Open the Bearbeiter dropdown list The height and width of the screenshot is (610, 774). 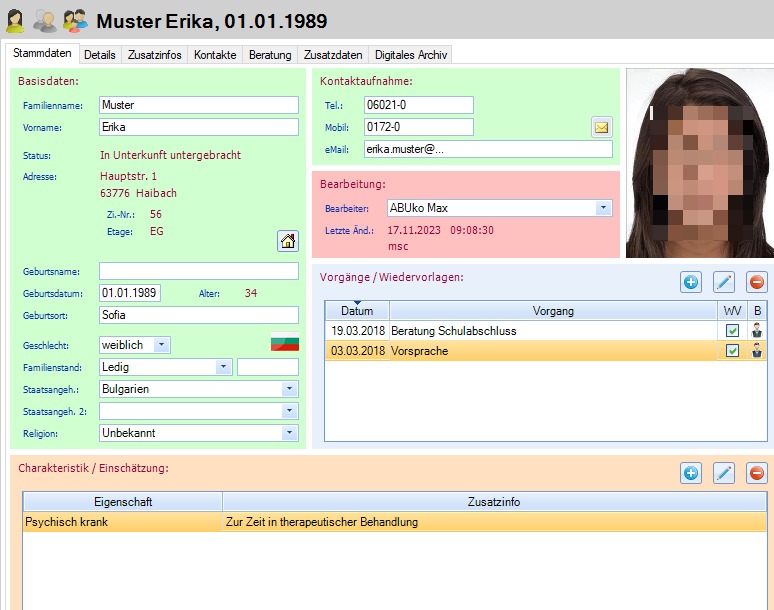pyautogui.click(x=603, y=208)
